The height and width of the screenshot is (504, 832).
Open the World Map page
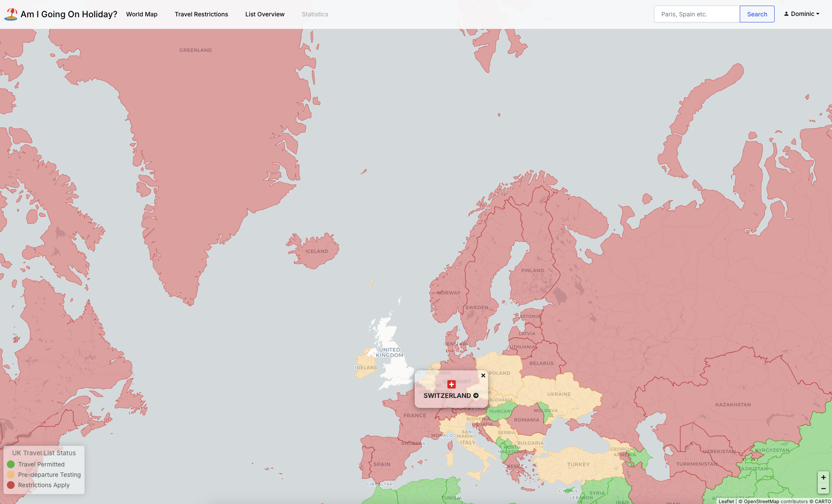click(142, 14)
